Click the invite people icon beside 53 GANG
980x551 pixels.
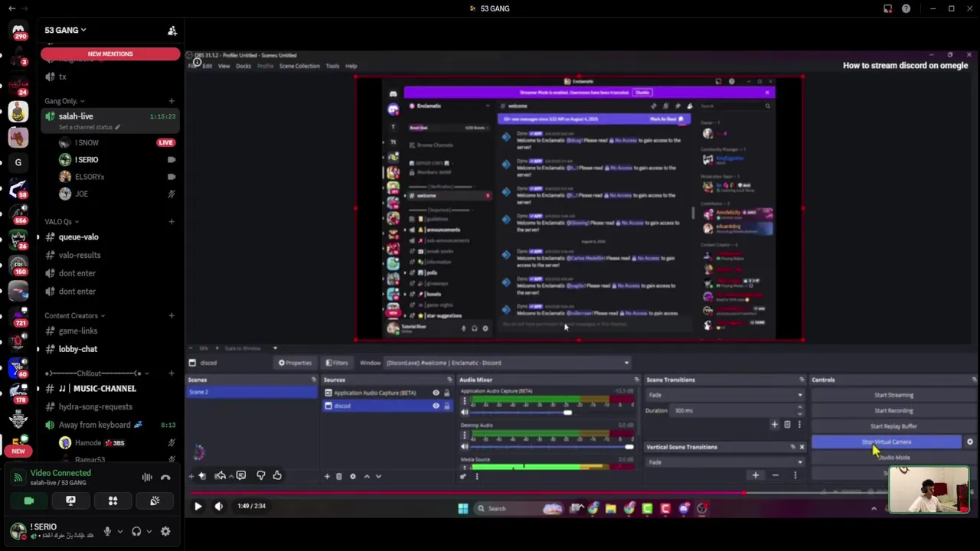[x=172, y=31]
